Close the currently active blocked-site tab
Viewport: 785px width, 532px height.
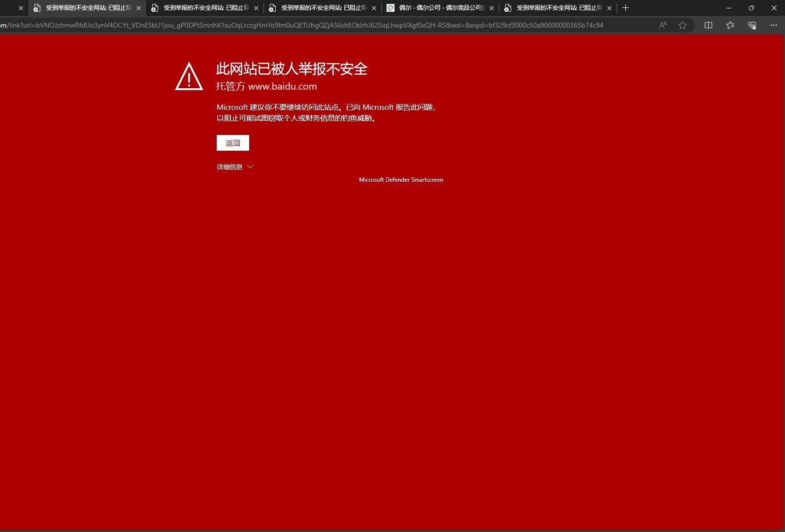click(138, 8)
